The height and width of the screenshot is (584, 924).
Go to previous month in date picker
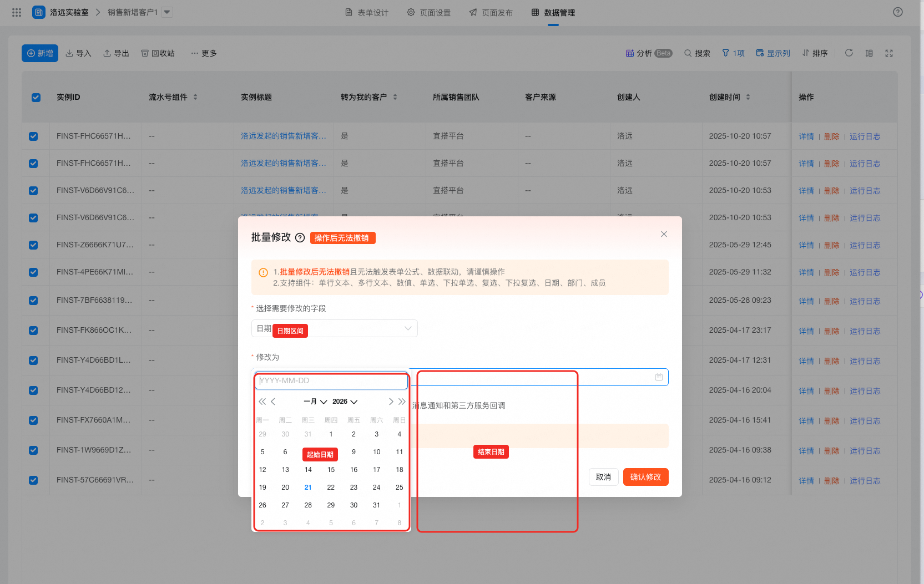[x=273, y=402]
